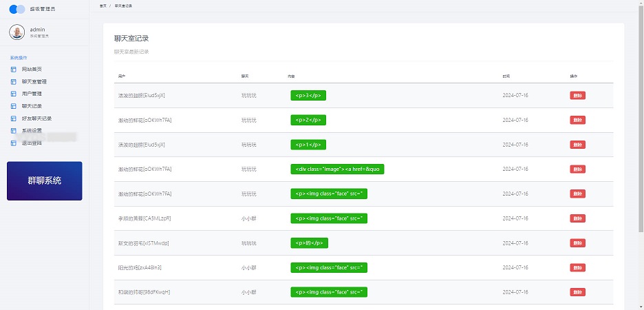Delete the record containing <p>2</p>
Screen dimensions: 644x310
coord(577,120)
